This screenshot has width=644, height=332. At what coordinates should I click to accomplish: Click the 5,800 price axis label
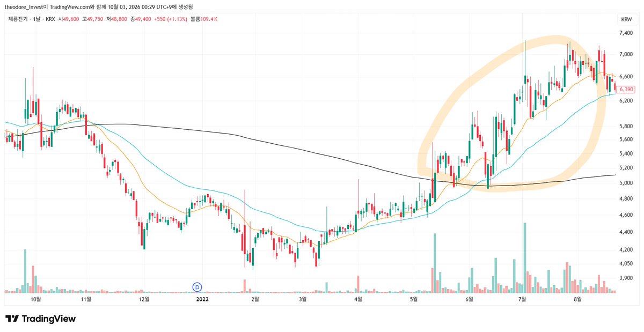coord(627,127)
